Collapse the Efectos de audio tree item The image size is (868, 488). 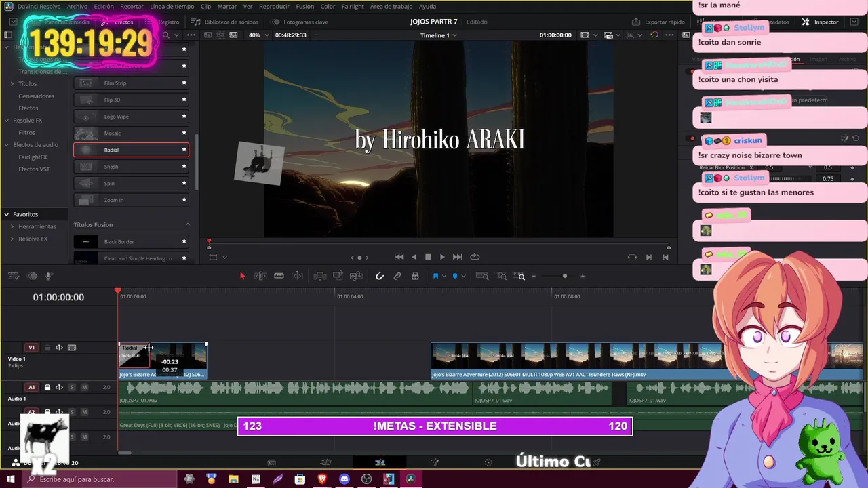pos(6,145)
